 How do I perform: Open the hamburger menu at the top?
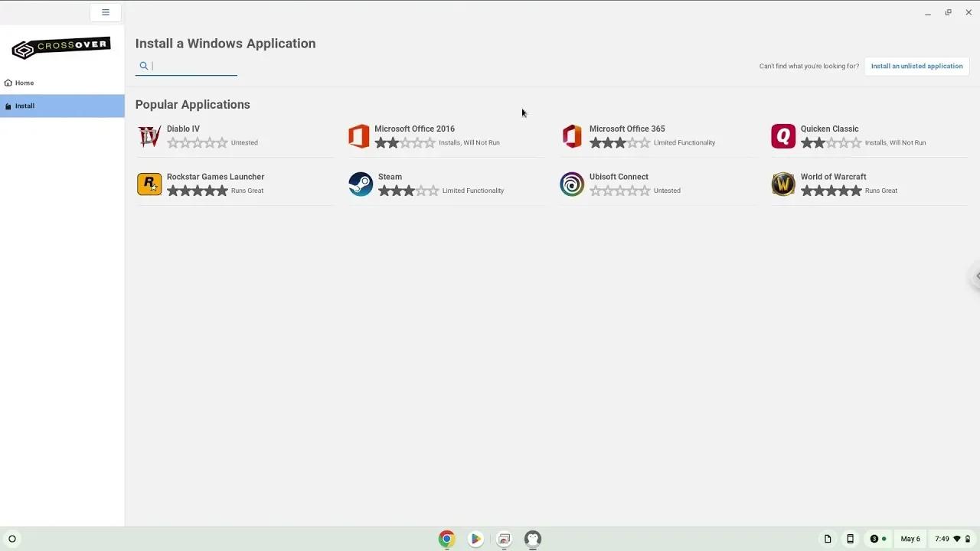[x=105, y=12]
